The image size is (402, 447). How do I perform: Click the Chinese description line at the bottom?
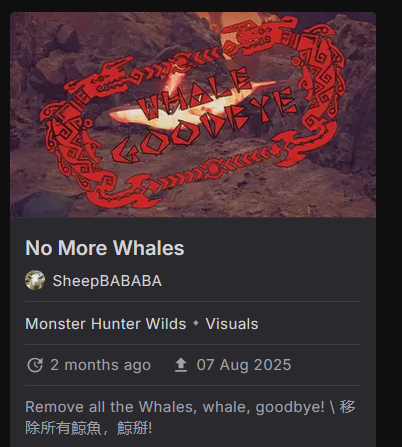(88, 428)
